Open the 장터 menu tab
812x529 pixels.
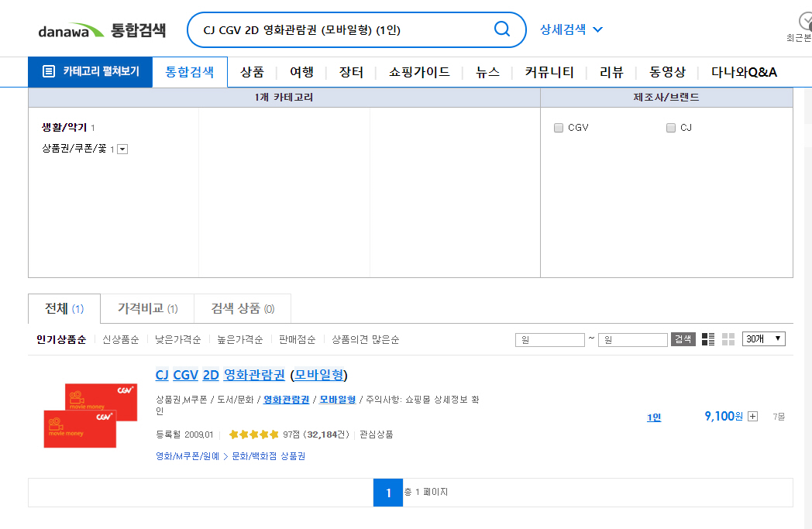point(351,72)
